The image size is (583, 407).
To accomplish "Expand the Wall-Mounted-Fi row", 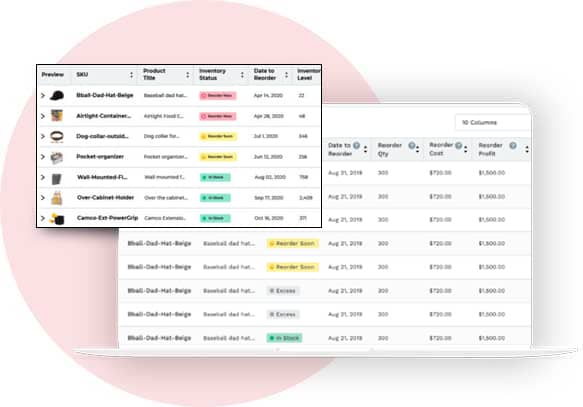I will (x=43, y=177).
